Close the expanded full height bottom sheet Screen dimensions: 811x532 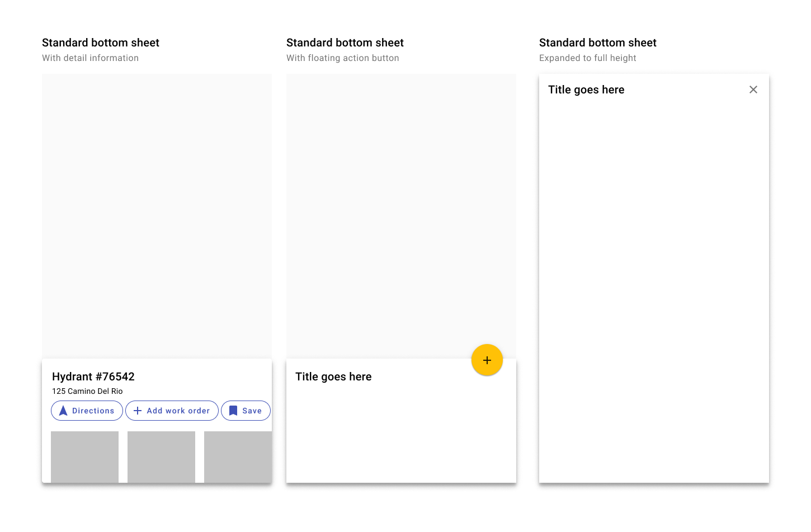pyautogui.click(x=753, y=90)
